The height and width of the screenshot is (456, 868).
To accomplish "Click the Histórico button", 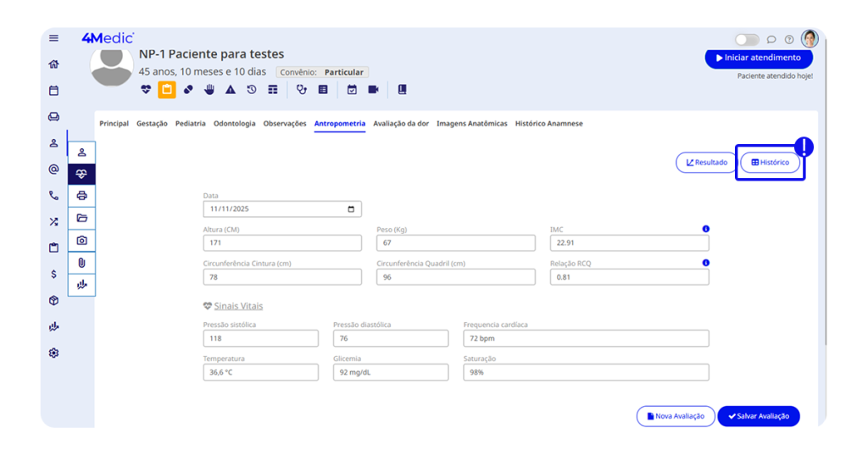I will pos(770,163).
